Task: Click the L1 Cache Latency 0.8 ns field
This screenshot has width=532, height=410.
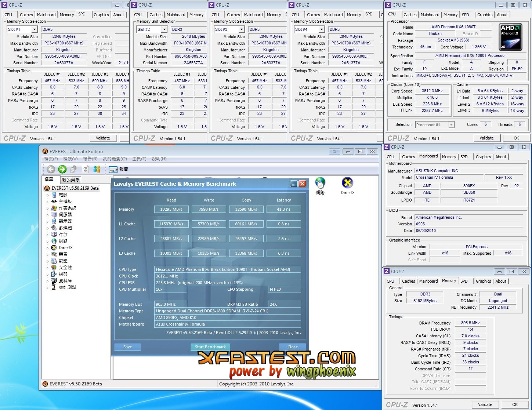Action: coord(284,224)
